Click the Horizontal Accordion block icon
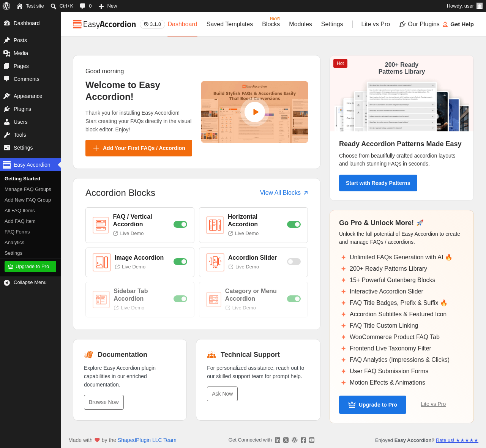Screen dimensions: 486x448 215,225
